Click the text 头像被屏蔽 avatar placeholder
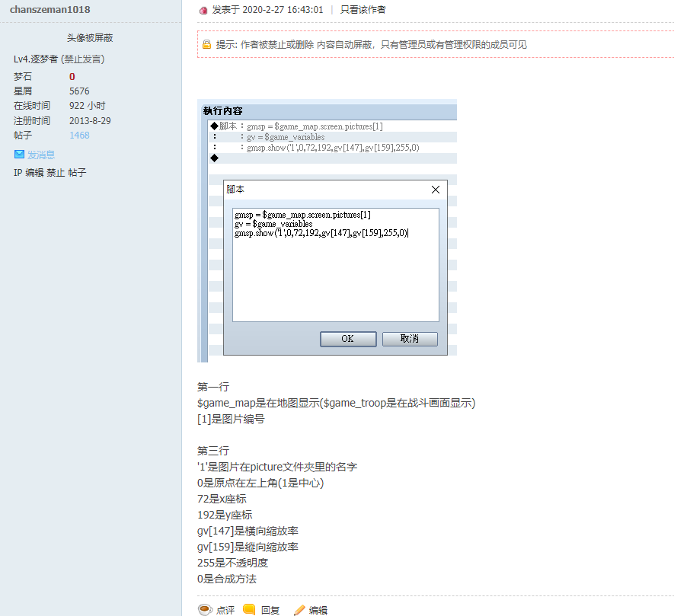This screenshot has width=674, height=616. (90, 38)
